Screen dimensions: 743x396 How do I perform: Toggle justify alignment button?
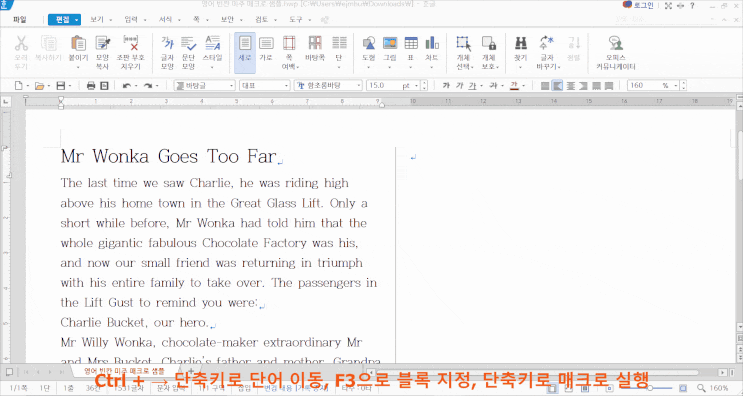(545, 86)
